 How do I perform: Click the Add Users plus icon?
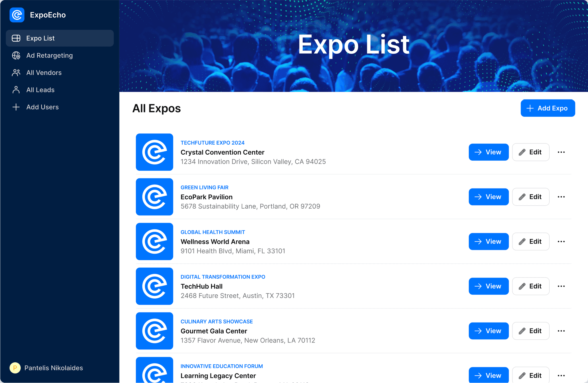(x=16, y=107)
